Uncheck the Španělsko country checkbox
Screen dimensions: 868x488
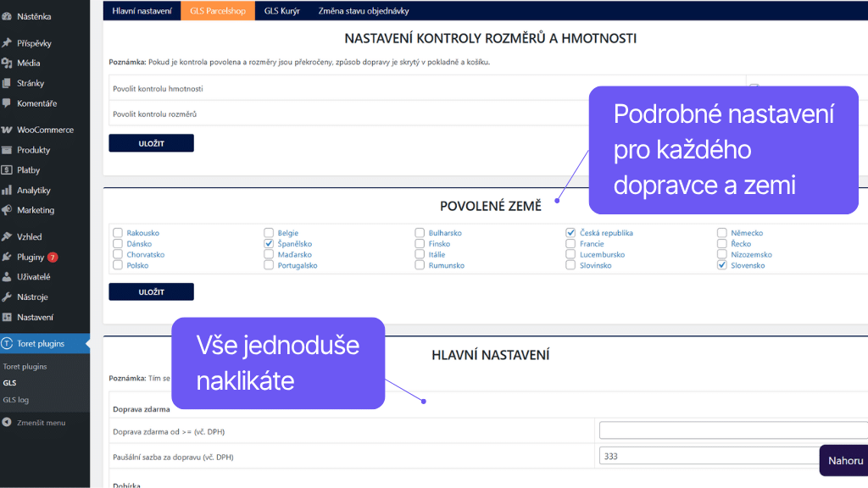pos(268,243)
